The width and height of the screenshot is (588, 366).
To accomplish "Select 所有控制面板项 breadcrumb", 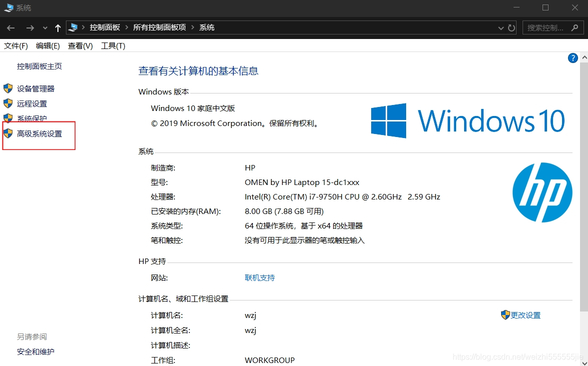I will [159, 27].
